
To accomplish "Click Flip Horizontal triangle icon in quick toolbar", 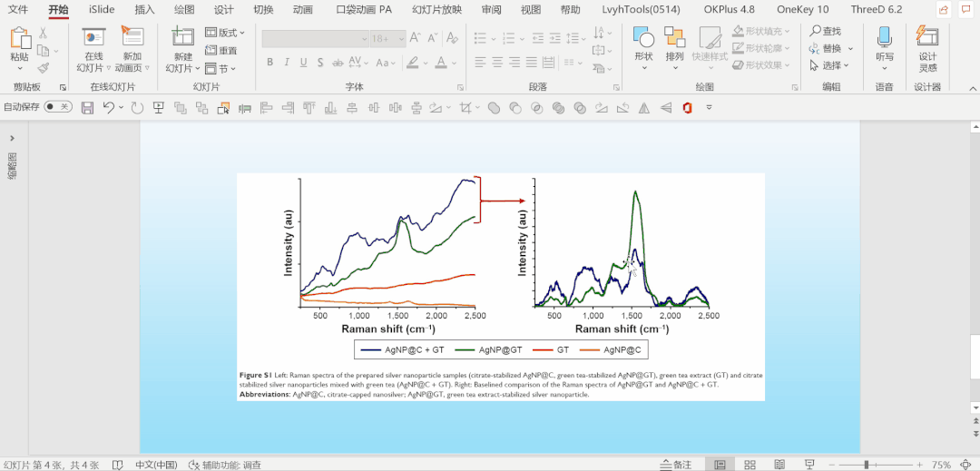I will coord(644,108).
